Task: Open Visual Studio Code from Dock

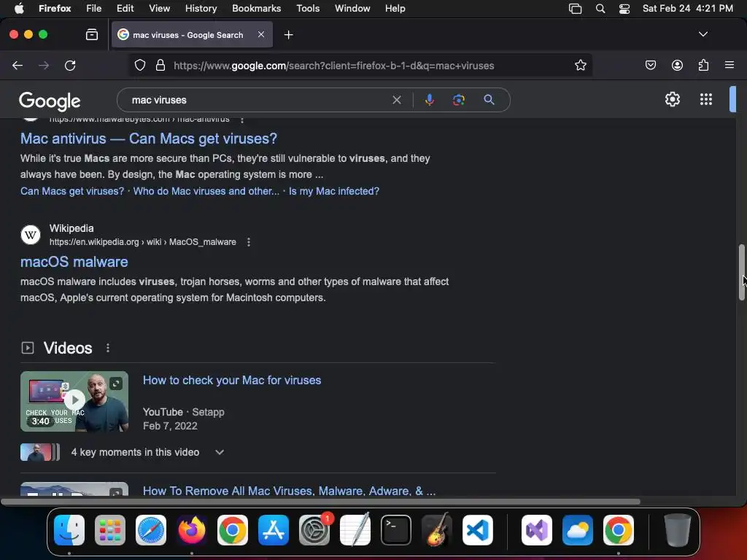Action: (477, 530)
